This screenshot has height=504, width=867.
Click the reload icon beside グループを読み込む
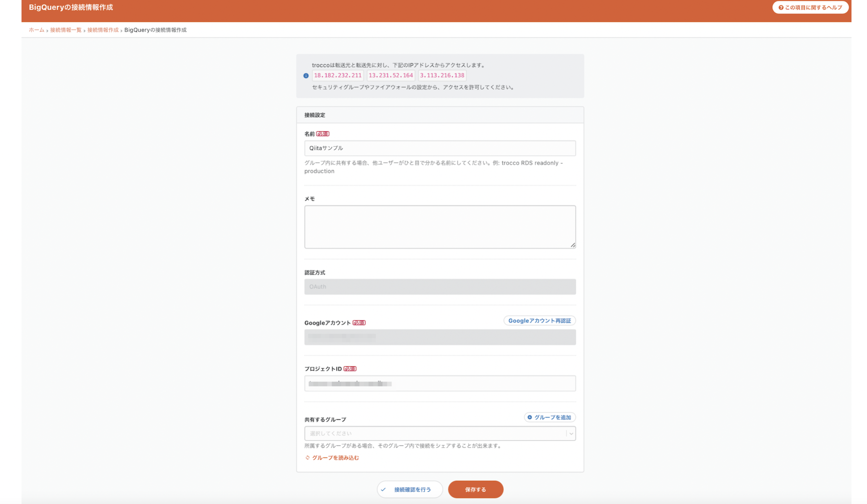(x=307, y=458)
